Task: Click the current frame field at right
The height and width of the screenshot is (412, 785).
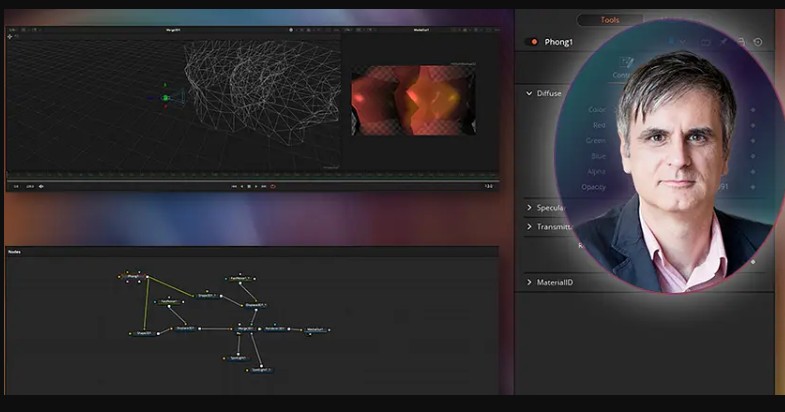Action: tap(489, 186)
